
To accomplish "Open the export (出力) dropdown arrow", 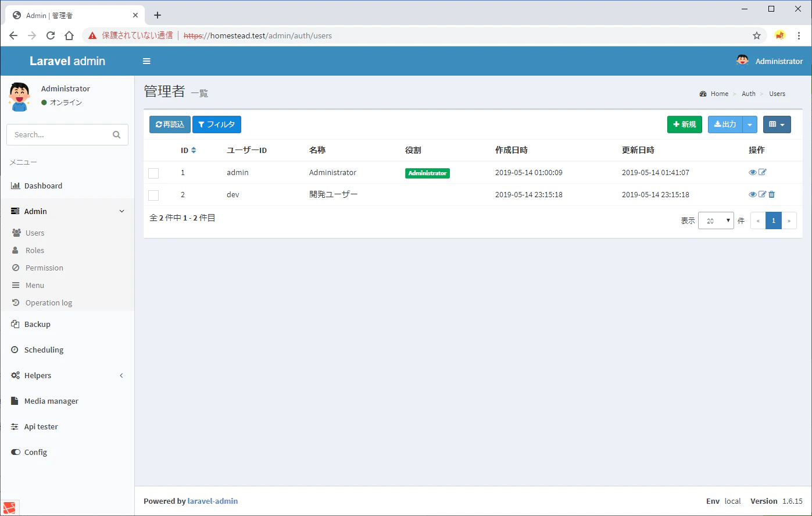I will pyautogui.click(x=750, y=124).
